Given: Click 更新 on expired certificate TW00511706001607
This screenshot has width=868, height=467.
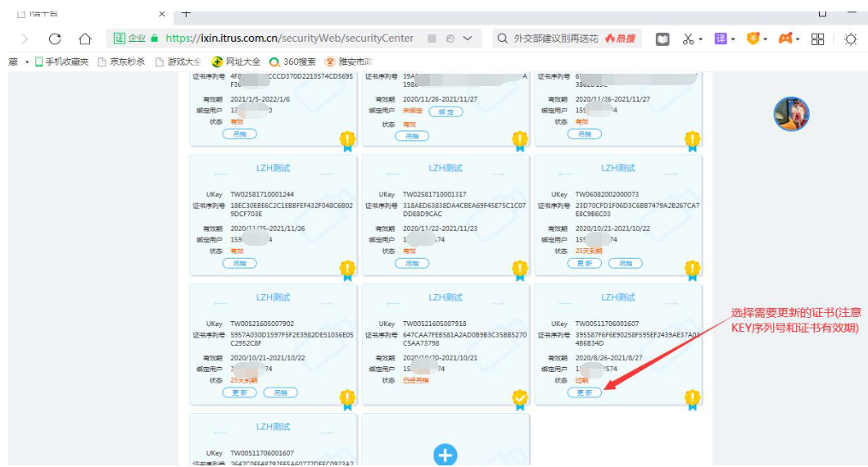Looking at the screenshot, I should pyautogui.click(x=584, y=392).
